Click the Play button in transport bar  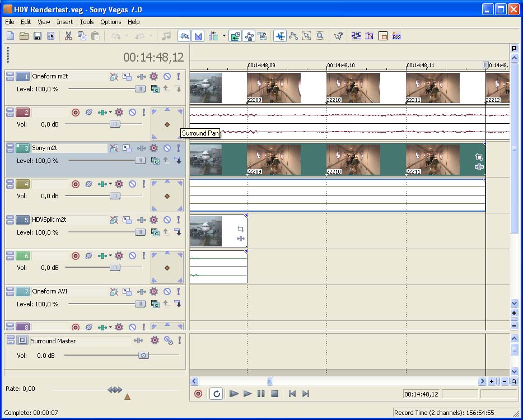[248, 394]
